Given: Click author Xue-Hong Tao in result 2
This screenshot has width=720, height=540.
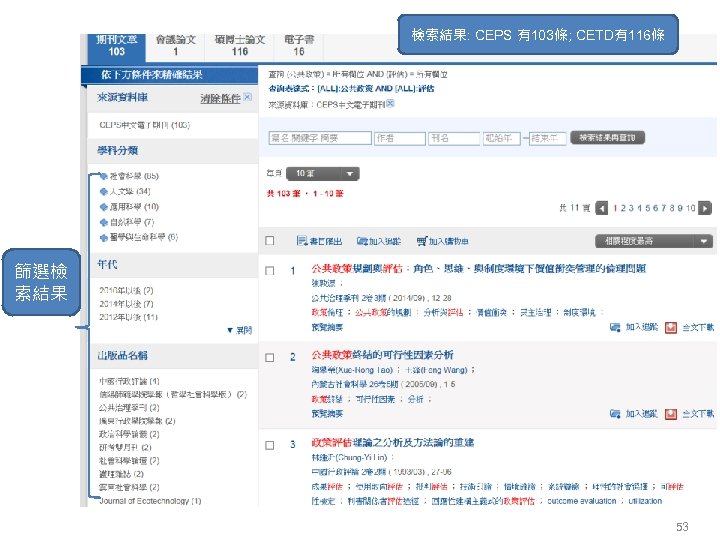Looking at the screenshot, I should click(x=353, y=370).
